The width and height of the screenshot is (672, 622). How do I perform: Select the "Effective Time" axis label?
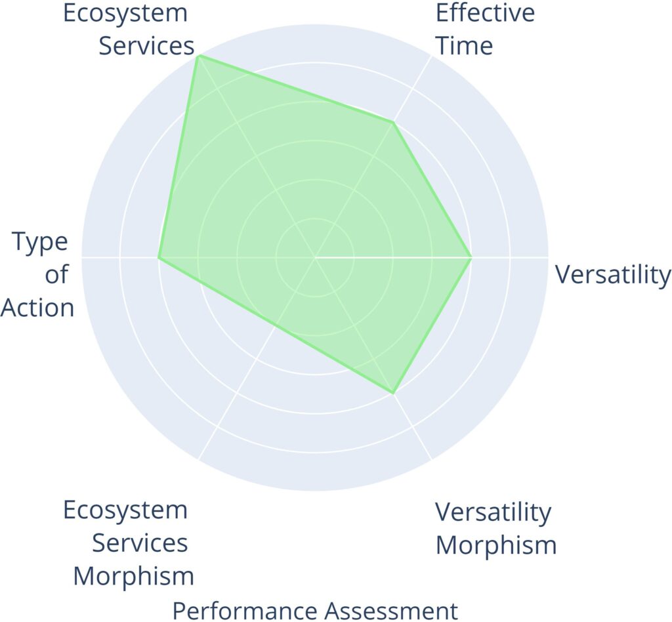484,30
